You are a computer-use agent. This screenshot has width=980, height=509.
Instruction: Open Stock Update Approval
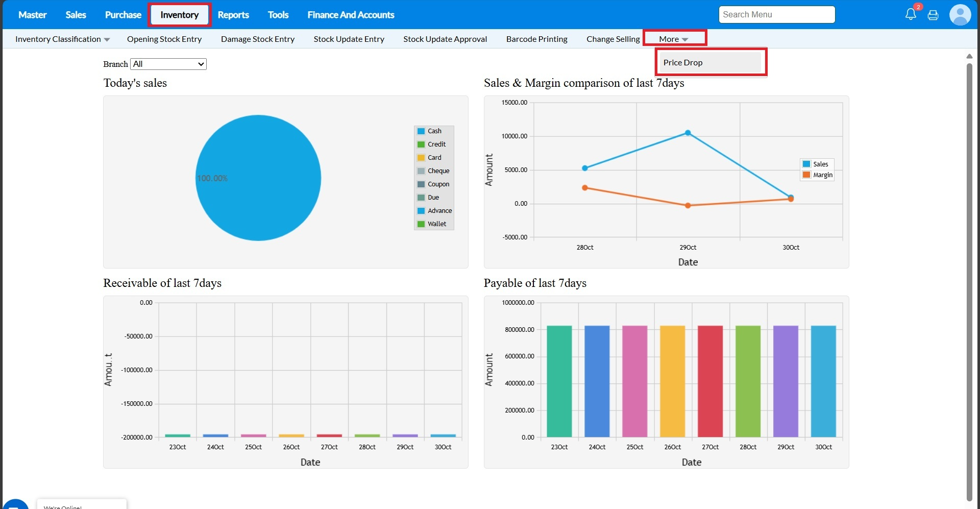[x=445, y=39]
